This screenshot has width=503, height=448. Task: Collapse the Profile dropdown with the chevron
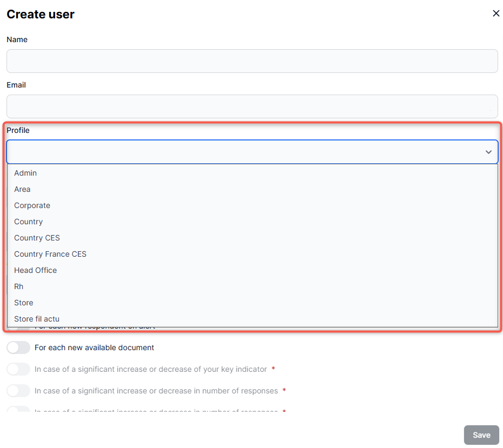(488, 152)
